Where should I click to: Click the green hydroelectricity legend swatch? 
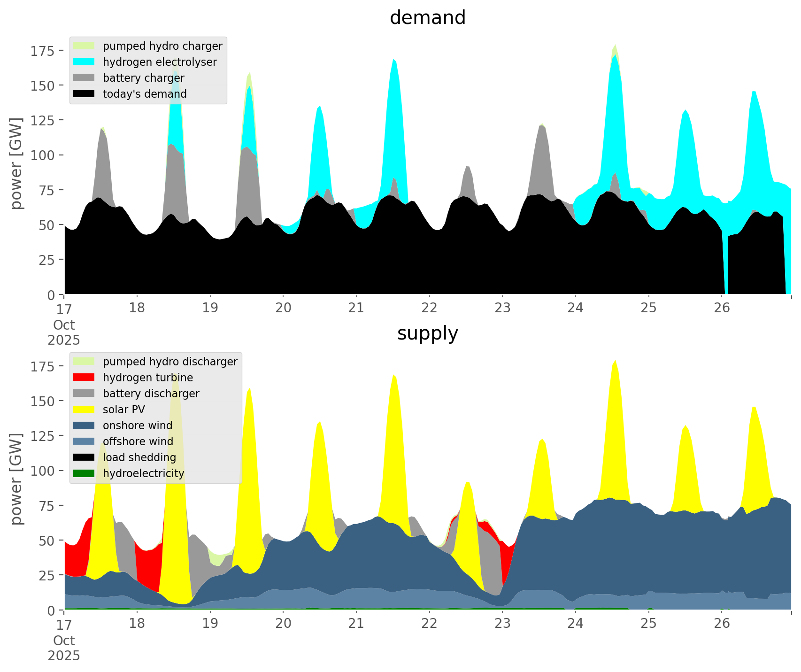click(85, 473)
